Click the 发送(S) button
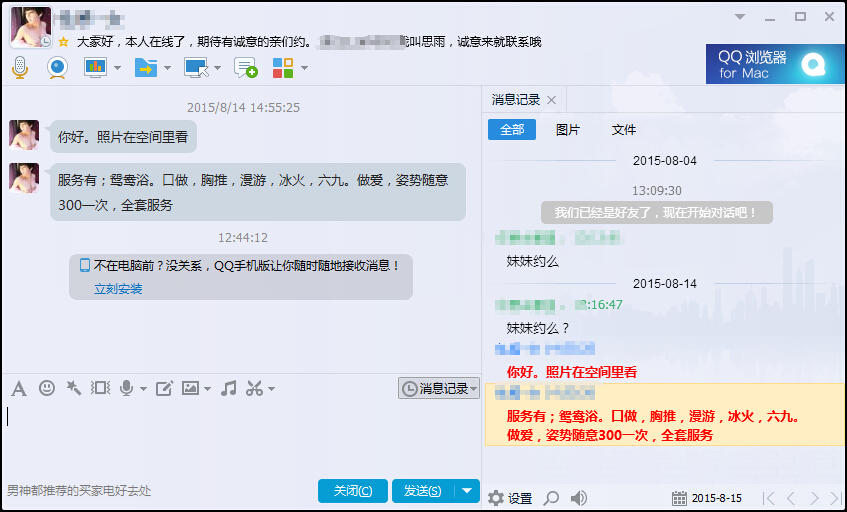The height and width of the screenshot is (512, 847). 423,491
